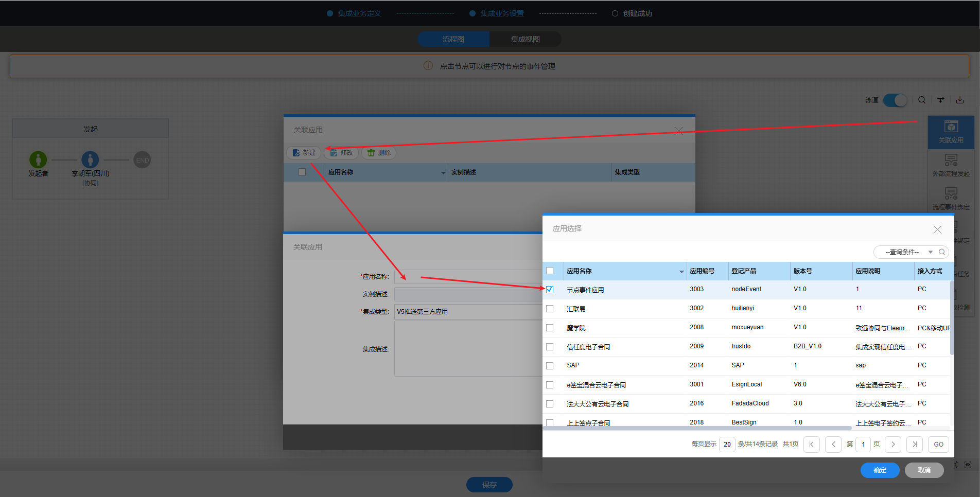Click the search magnifier beside the 泳道 switch
Image resolution: width=980 pixels, height=497 pixels.
[x=922, y=100]
